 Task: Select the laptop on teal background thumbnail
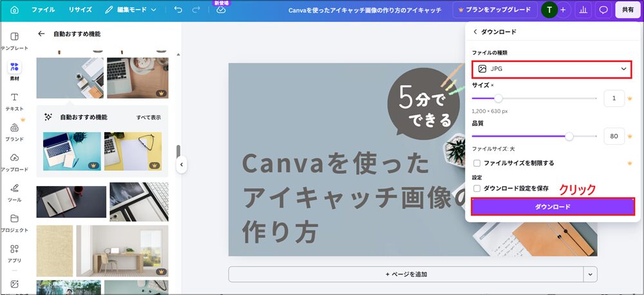(72, 151)
